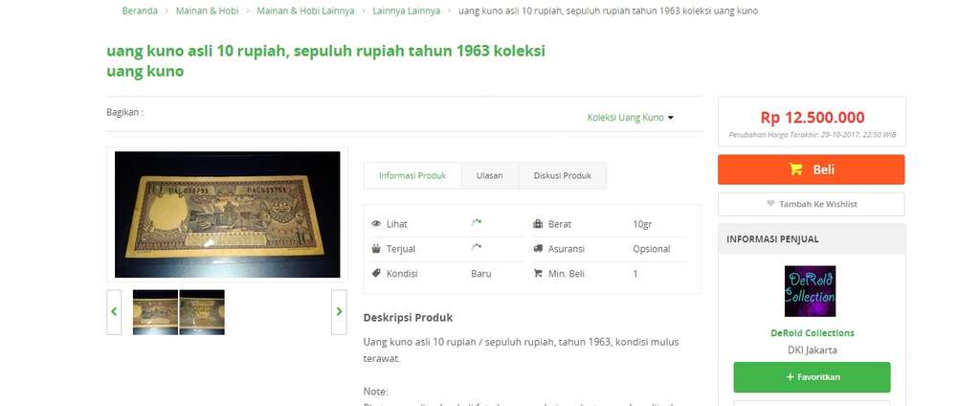980x406 pixels.
Task: Open the Mainan & Hobi Lainnya breadcrumb
Action: tap(305, 11)
